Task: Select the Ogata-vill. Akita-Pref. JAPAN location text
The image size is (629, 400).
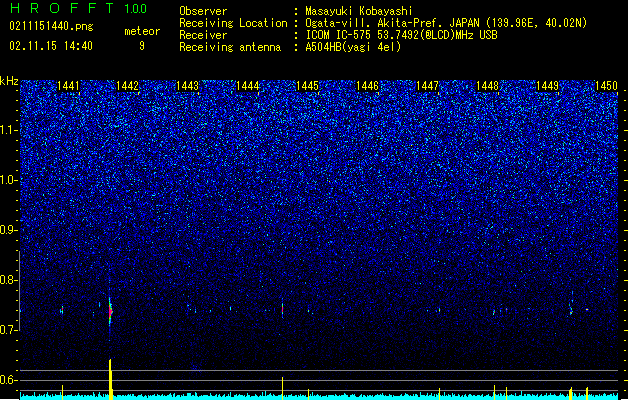Action: tap(446, 23)
